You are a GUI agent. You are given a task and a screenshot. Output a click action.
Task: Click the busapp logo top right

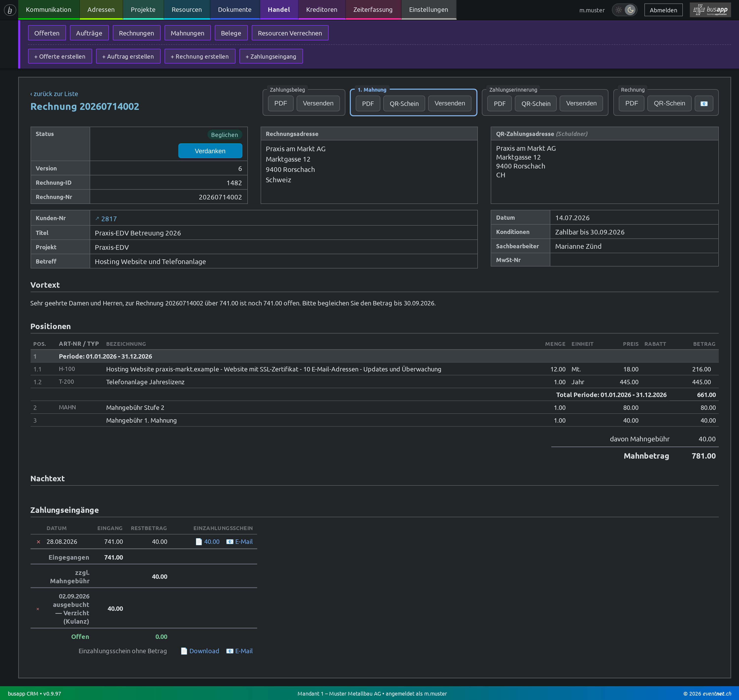click(710, 10)
